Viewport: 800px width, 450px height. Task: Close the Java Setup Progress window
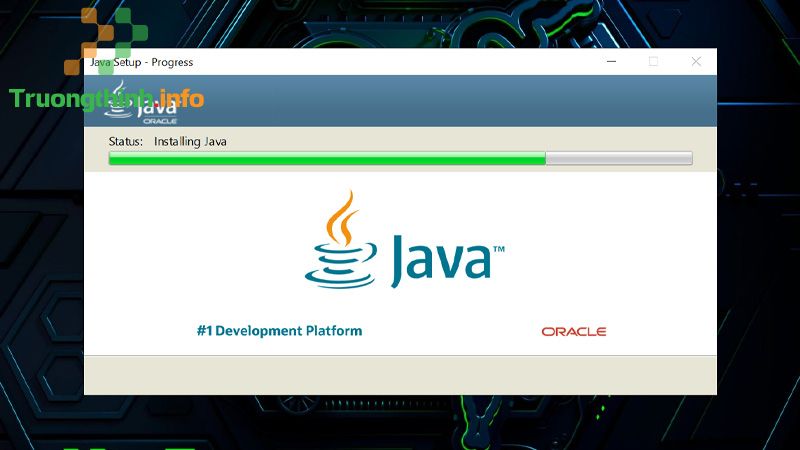click(696, 62)
